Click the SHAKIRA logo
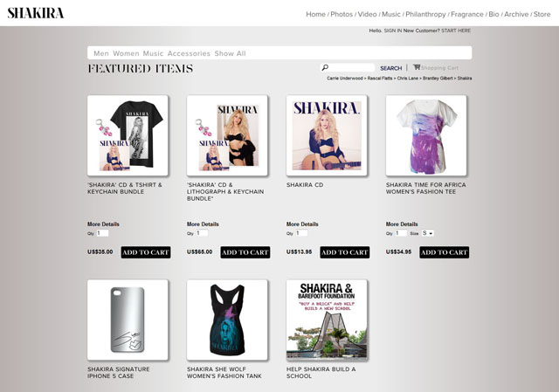 point(36,13)
